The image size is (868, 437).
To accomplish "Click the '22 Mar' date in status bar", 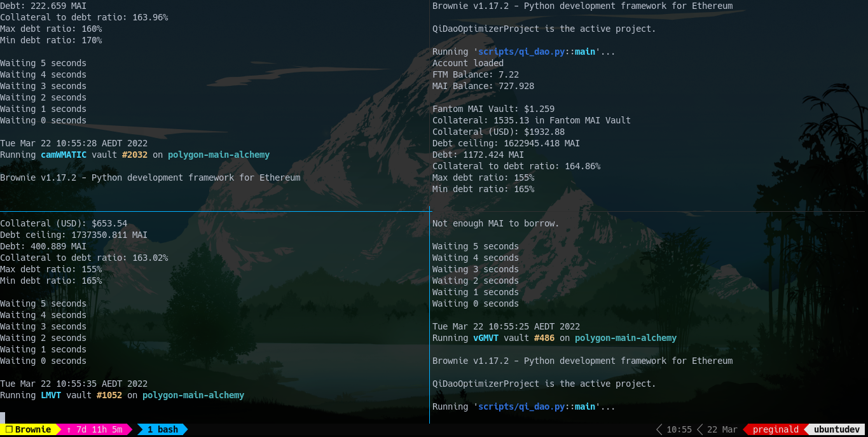I will coord(722,429).
